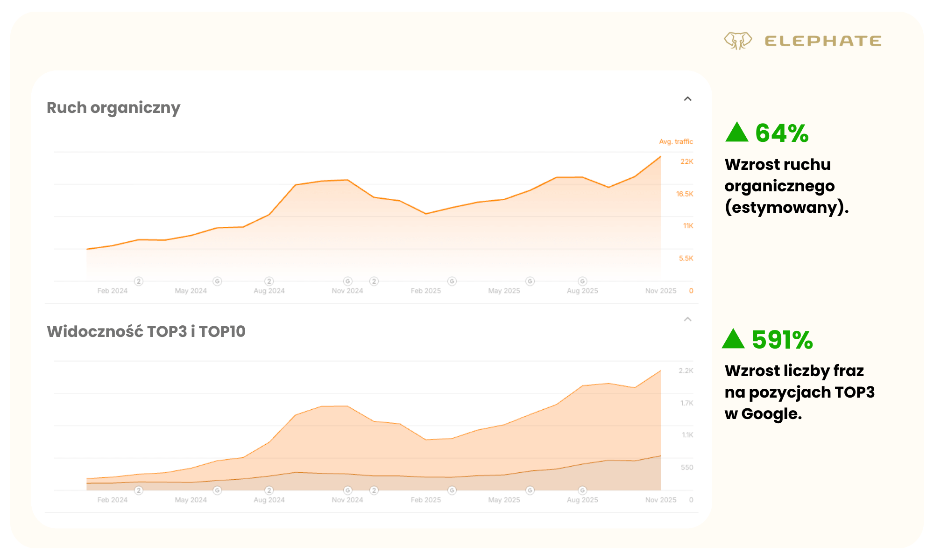Collapse the Widoczność TOP3 i TOP10 panel
Image resolution: width=934 pixels, height=560 pixels.
tap(687, 319)
